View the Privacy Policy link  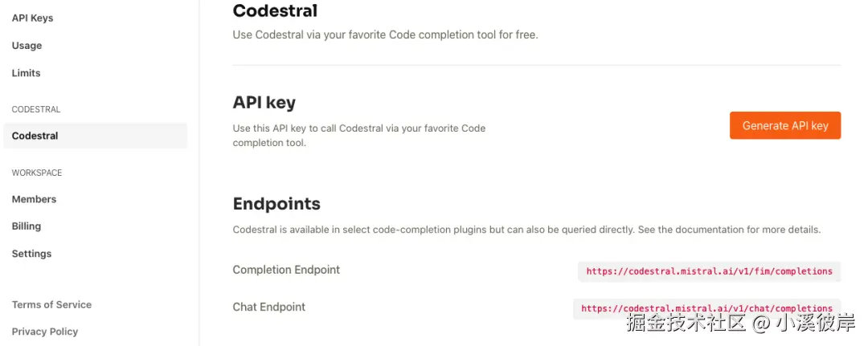point(45,332)
